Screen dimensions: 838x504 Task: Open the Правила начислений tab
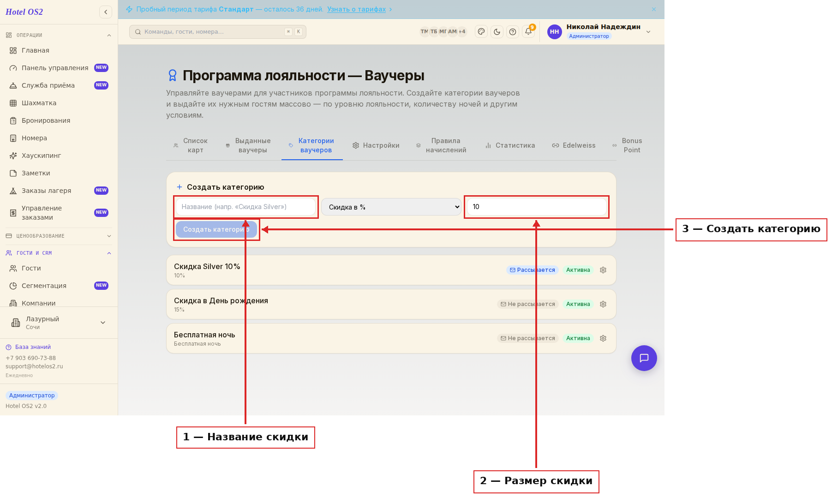(441, 145)
